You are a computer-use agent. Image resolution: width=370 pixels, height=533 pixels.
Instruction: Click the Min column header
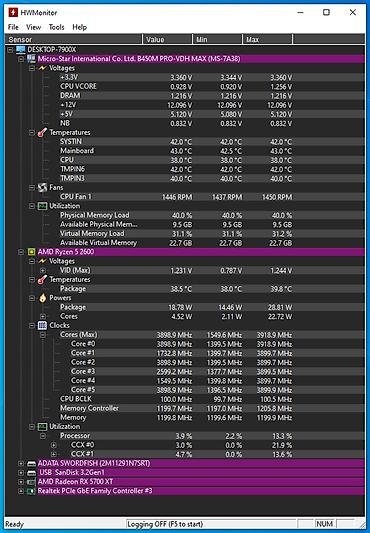(218, 39)
